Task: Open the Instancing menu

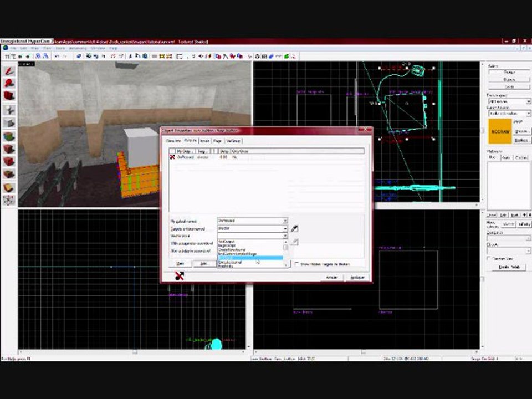Action: click(x=78, y=49)
